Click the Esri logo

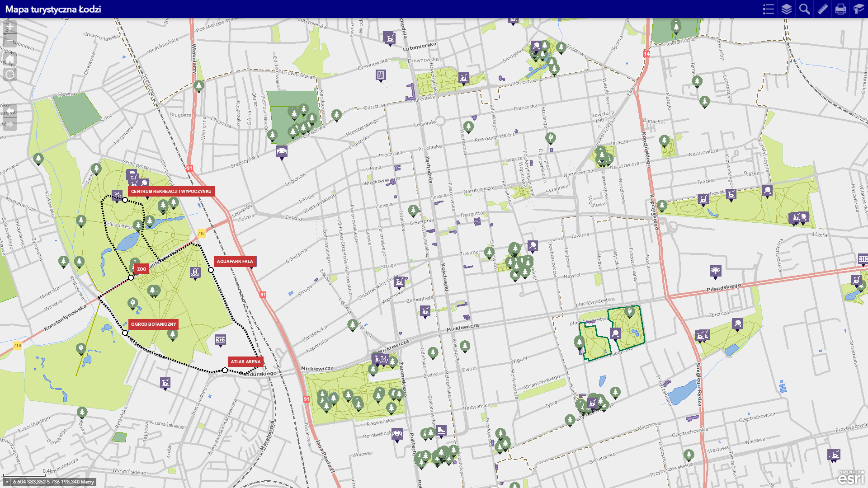tap(851, 478)
